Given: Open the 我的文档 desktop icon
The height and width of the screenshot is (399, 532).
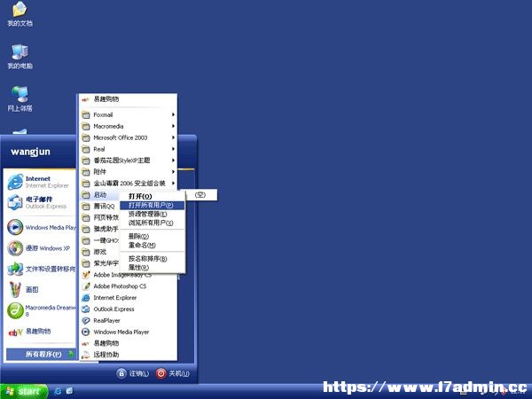Looking at the screenshot, I should coord(20,14).
